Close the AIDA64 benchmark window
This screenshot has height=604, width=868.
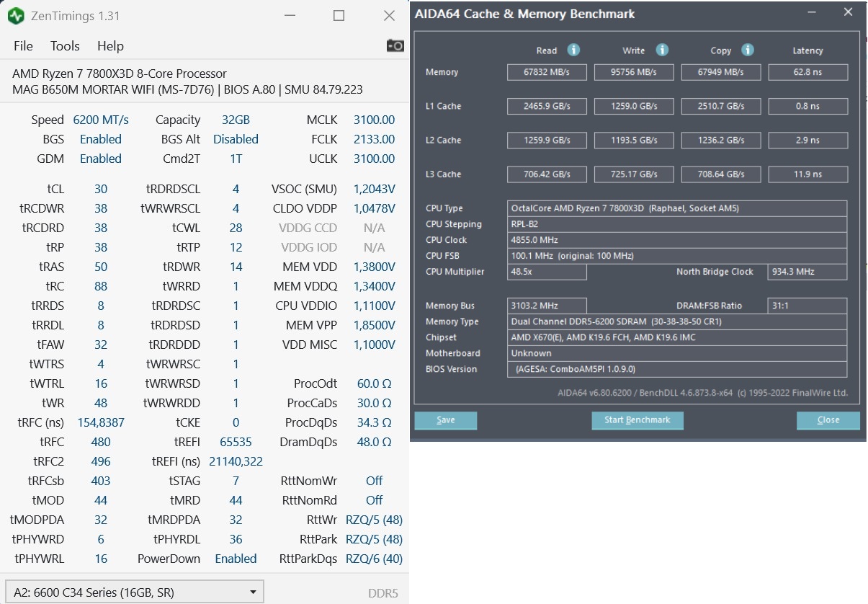coord(848,12)
